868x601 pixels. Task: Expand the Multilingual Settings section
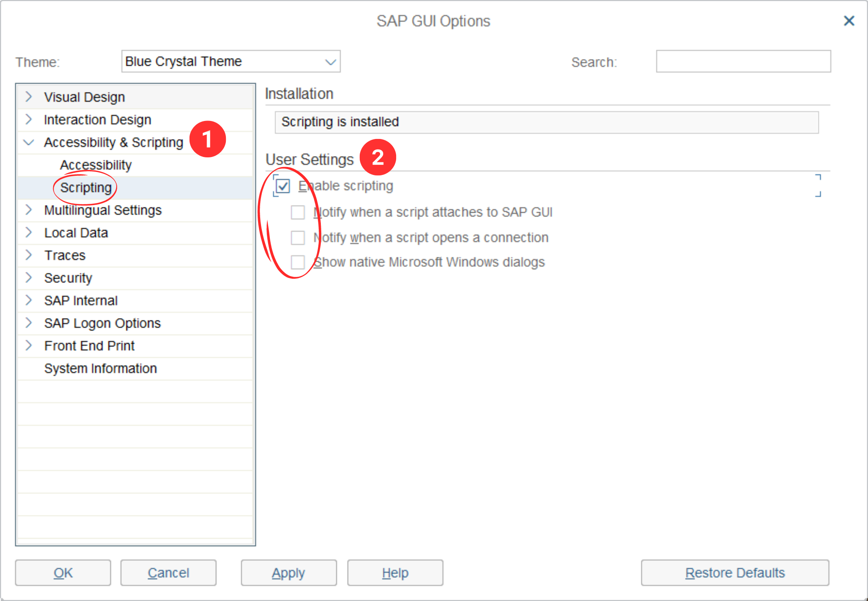(29, 210)
